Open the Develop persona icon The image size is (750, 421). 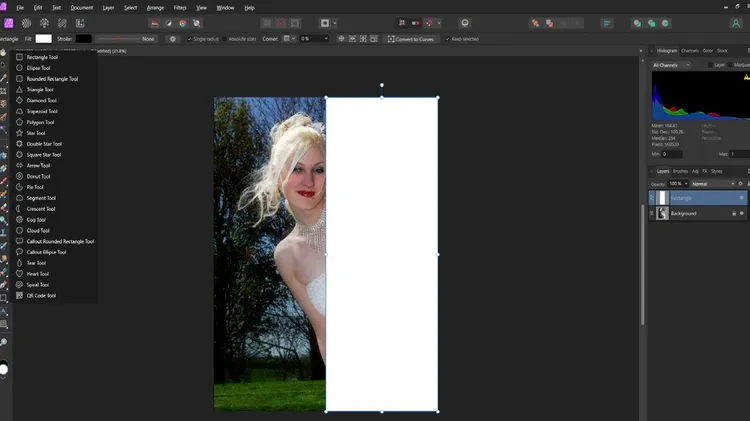(x=44, y=23)
